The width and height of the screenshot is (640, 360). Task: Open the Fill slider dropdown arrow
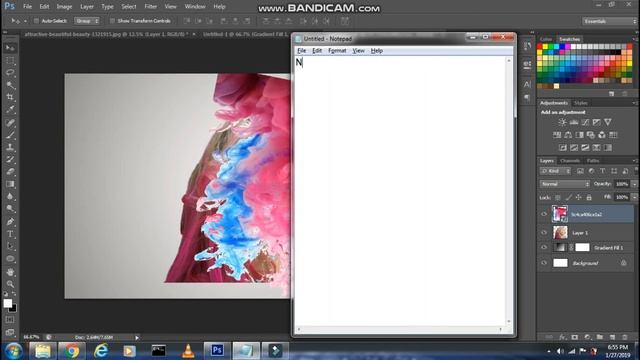pos(634,197)
